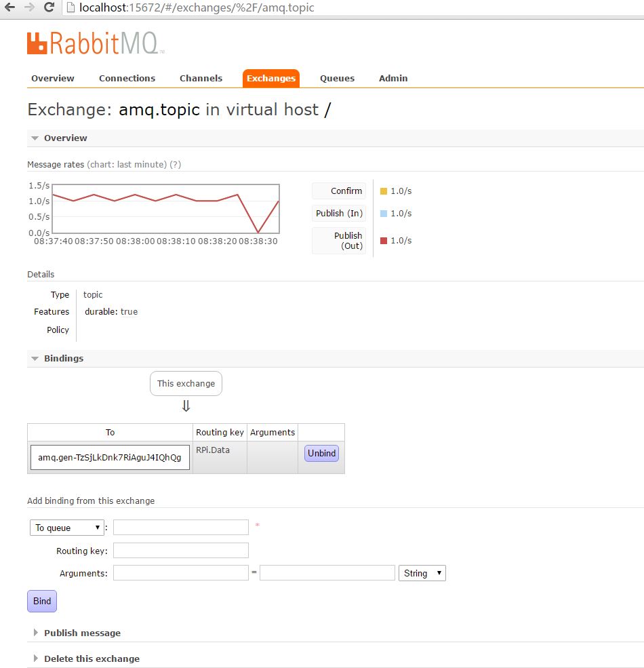Open the String argument type dropdown

422,573
